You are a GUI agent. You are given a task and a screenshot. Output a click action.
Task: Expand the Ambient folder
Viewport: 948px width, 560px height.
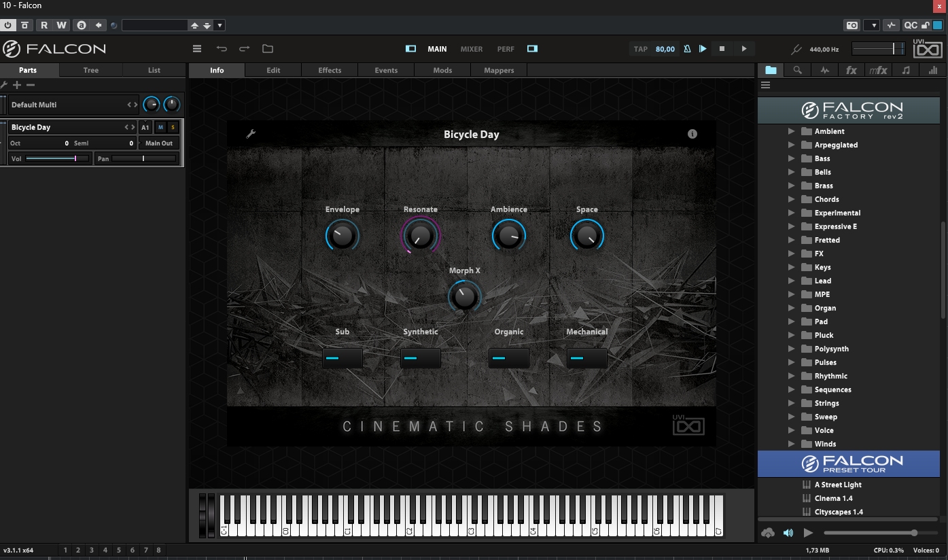pos(791,131)
